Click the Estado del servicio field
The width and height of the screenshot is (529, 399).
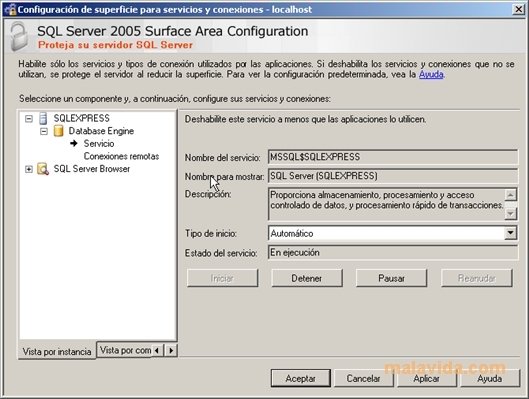coord(393,252)
